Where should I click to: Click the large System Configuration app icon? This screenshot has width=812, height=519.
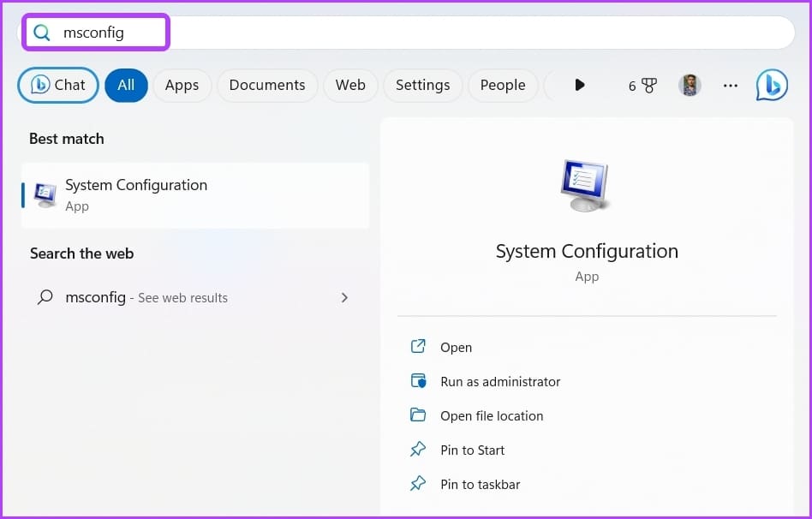(585, 186)
